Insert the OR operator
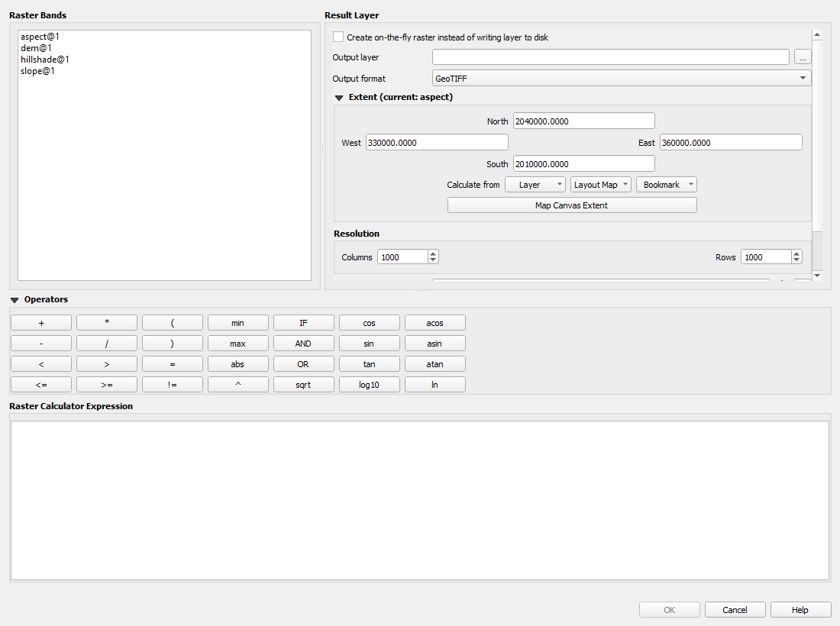Screen dimensions: 840x626 pyautogui.click(x=304, y=364)
